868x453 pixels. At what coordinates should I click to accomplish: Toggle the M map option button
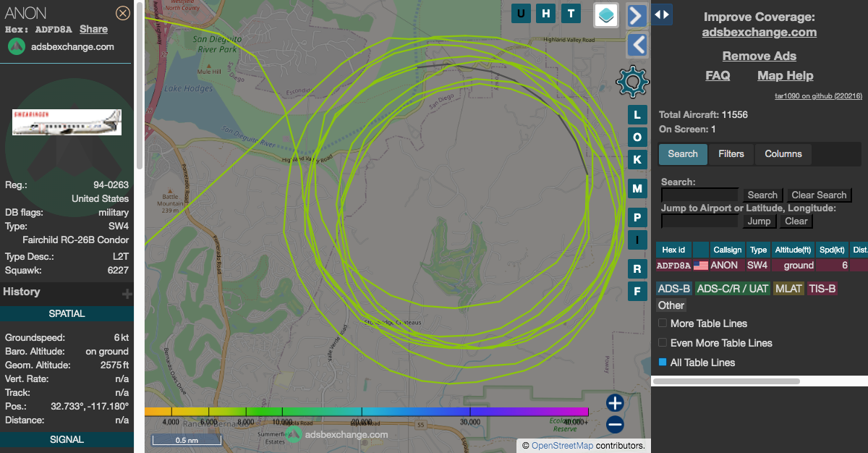click(637, 189)
